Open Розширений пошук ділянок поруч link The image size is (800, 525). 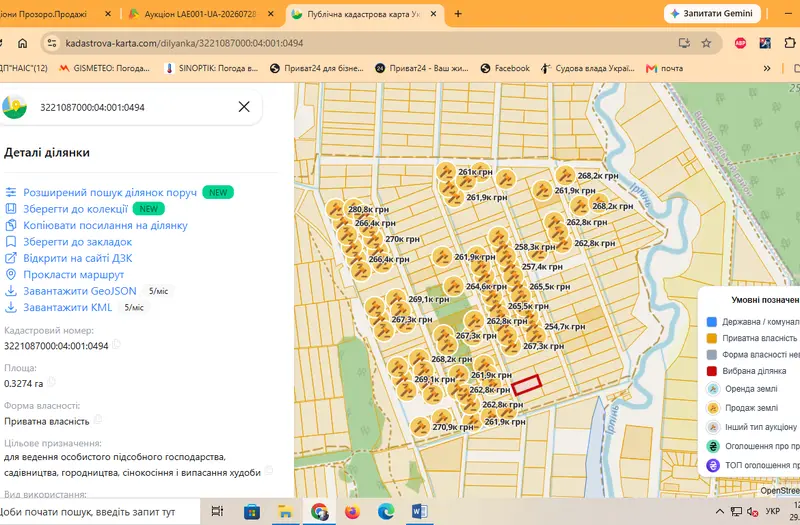tap(110, 192)
